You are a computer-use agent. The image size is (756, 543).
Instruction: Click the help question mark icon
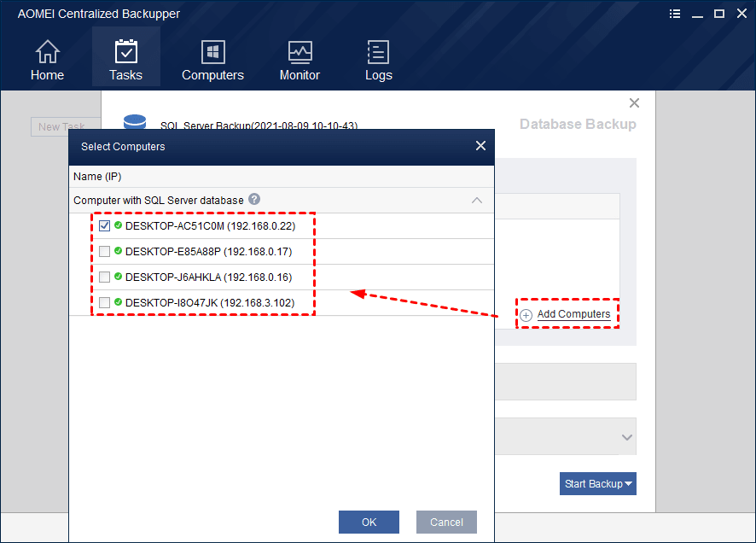point(254,199)
